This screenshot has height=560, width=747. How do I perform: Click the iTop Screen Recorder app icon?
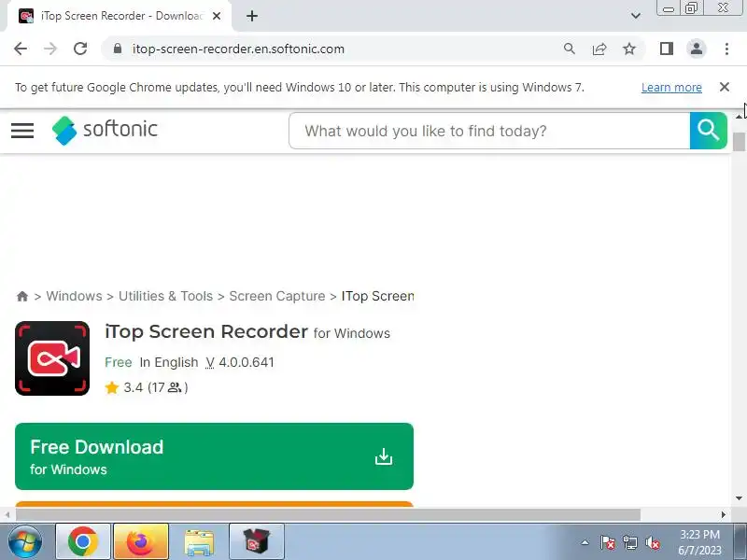point(52,358)
